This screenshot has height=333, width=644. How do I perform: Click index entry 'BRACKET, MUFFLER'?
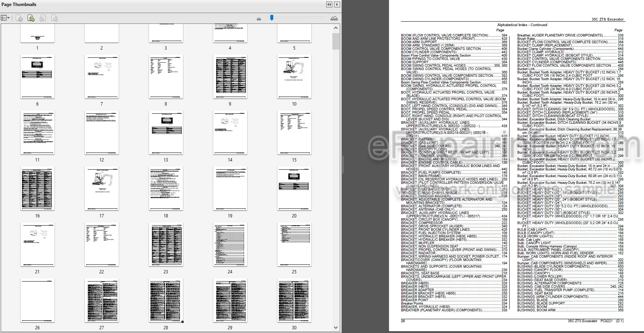[x=418, y=243]
